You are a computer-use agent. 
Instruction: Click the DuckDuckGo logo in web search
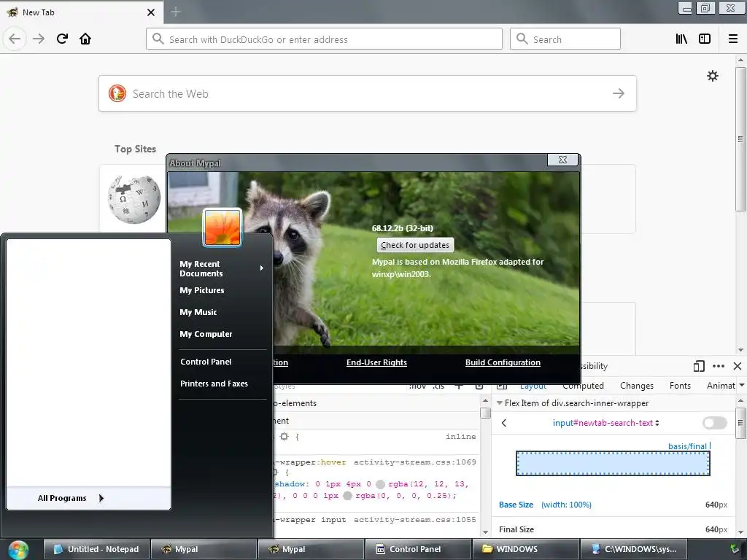pos(117,93)
